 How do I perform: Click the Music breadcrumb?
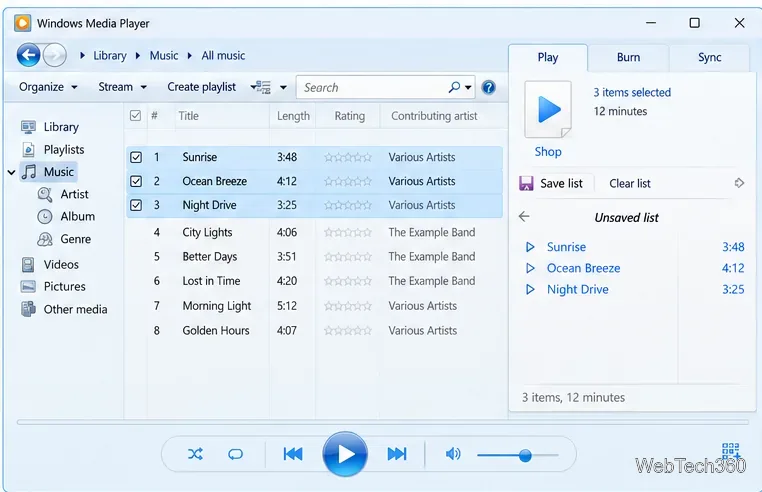164,56
